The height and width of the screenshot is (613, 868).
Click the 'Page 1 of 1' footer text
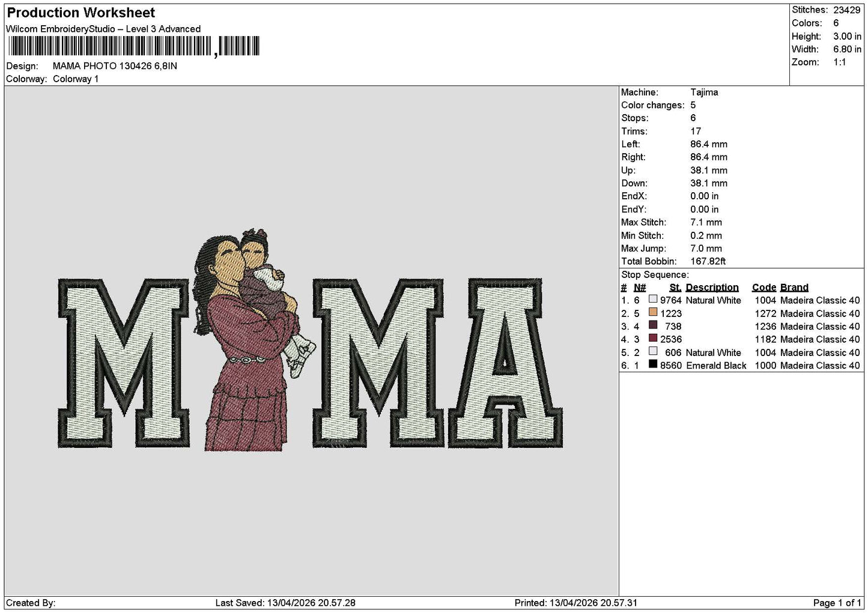pyautogui.click(x=837, y=603)
